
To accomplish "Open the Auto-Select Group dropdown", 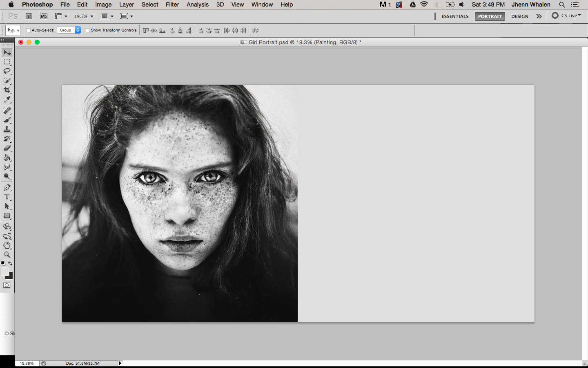I will point(69,30).
